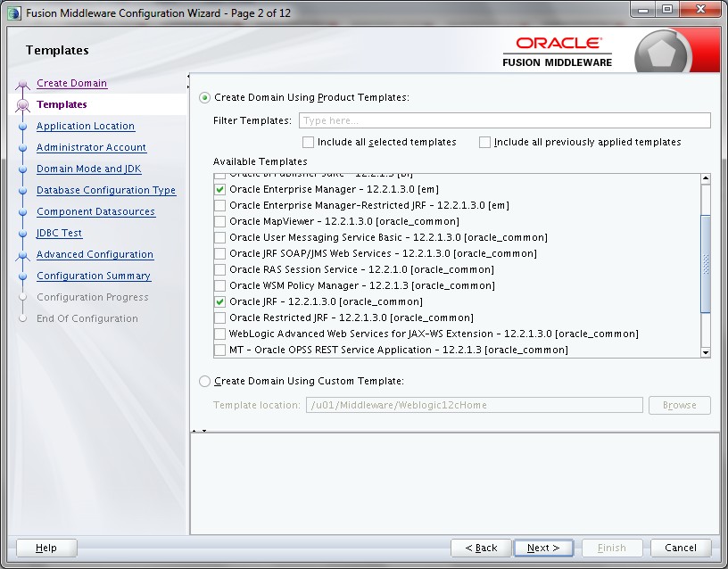Check Oracle Restricted JRF template

click(219, 317)
